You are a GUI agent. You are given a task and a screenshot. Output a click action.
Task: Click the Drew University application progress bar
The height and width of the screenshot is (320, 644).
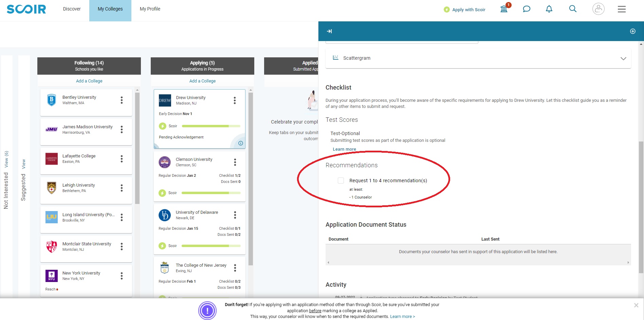pyautogui.click(x=211, y=126)
